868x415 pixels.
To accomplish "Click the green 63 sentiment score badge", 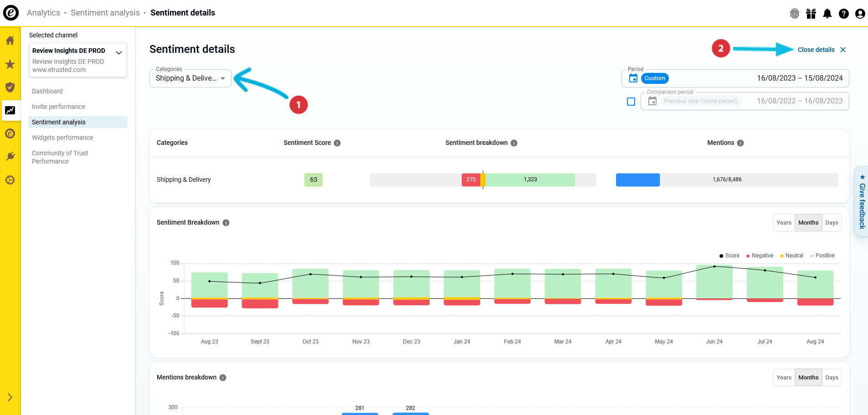I will coord(313,180).
